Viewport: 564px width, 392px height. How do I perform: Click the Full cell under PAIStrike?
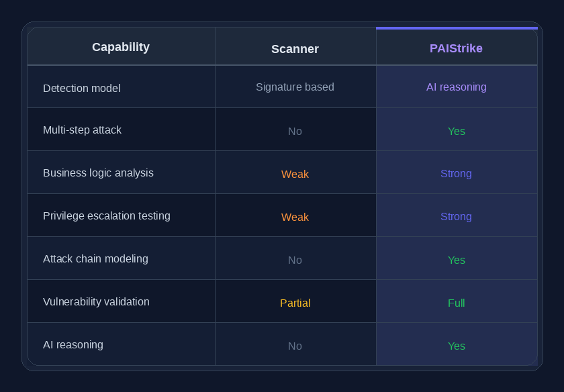point(456,303)
